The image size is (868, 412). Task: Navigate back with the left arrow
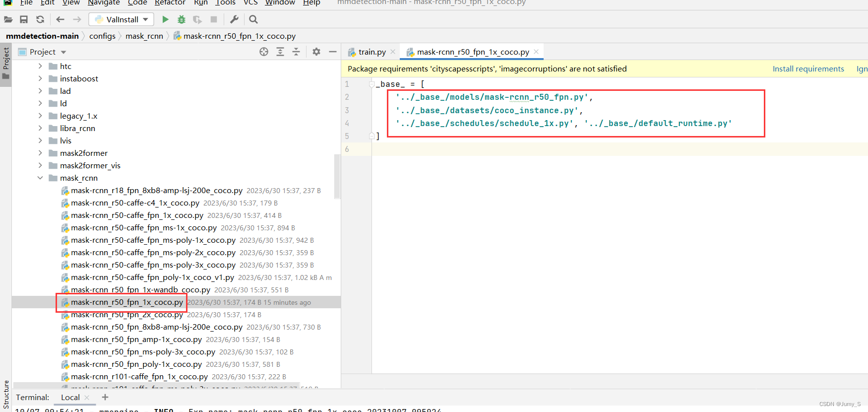click(x=60, y=19)
